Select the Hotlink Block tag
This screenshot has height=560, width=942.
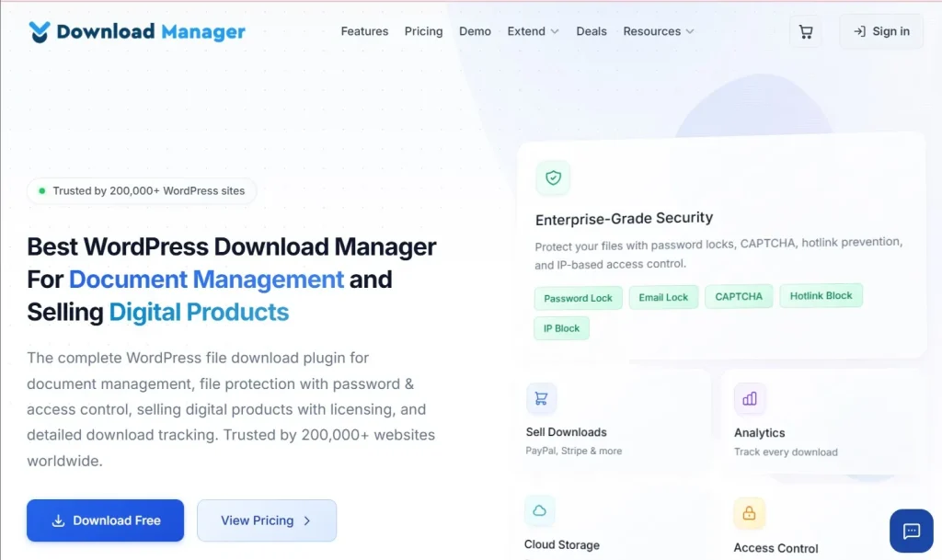pyautogui.click(x=821, y=295)
